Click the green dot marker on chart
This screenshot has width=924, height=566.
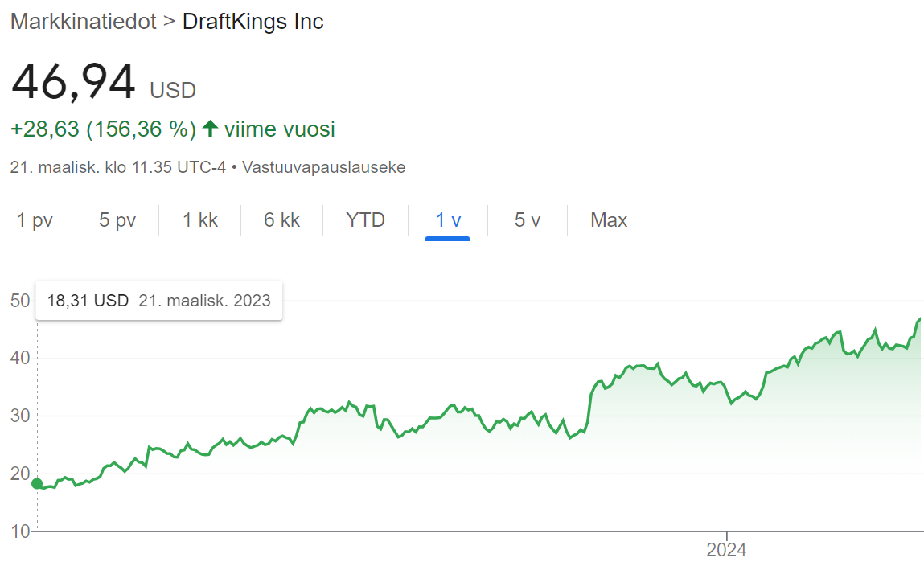[x=37, y=483]
